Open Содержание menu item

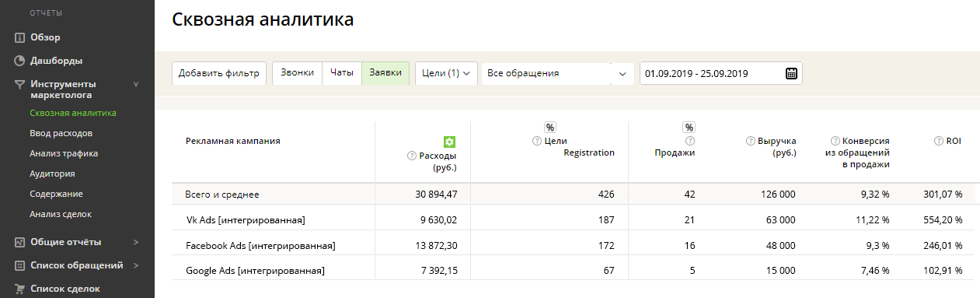(56, 194)
